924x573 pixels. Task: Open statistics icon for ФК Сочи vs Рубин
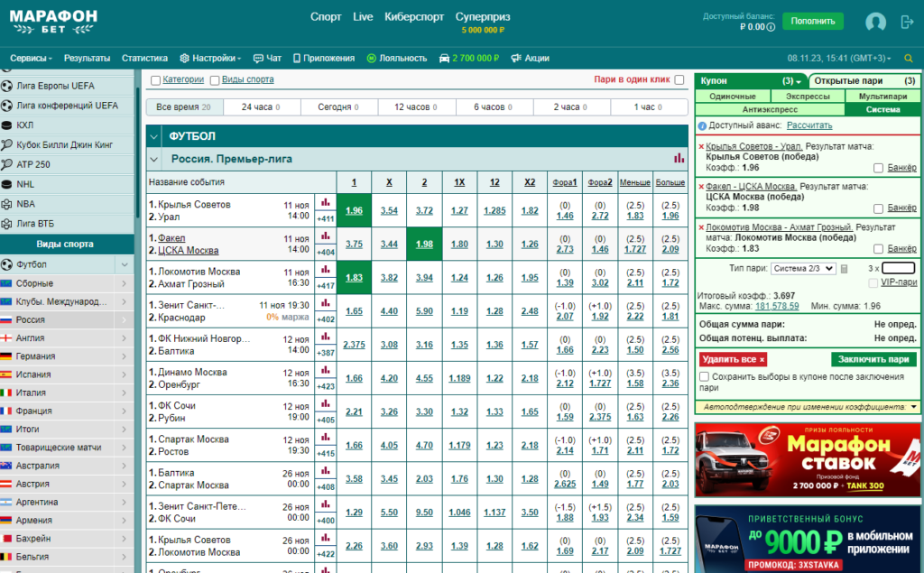(x=325, y=404)
